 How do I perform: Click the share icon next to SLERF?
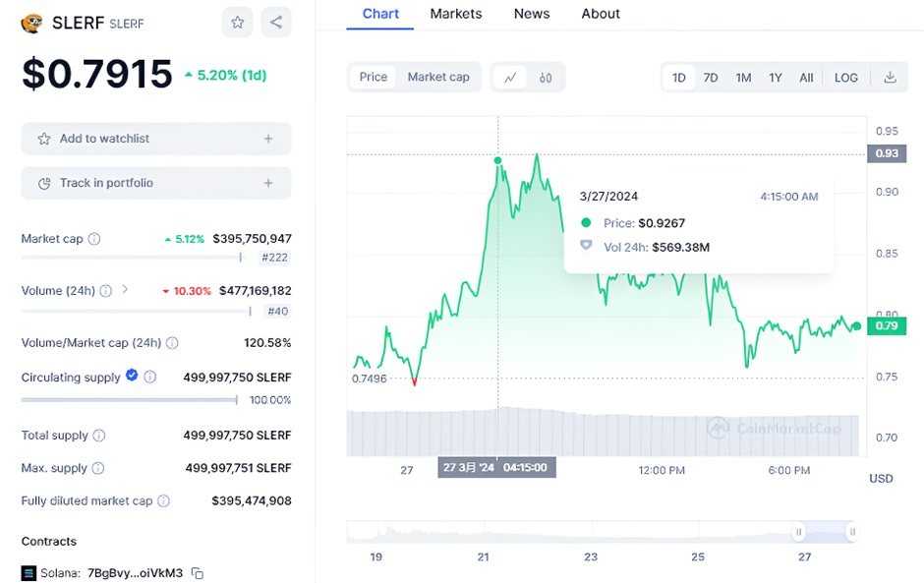(276, 22)
